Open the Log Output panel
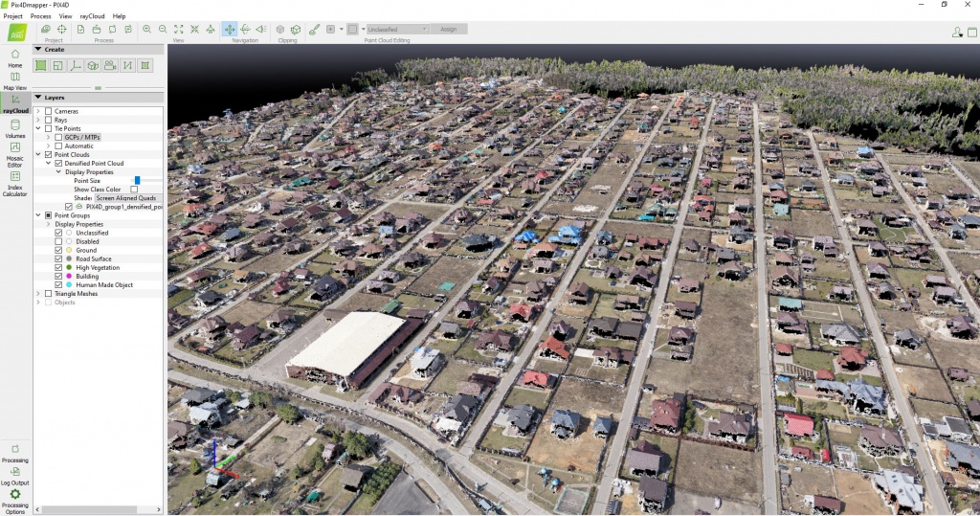 (x=14, y=475)
